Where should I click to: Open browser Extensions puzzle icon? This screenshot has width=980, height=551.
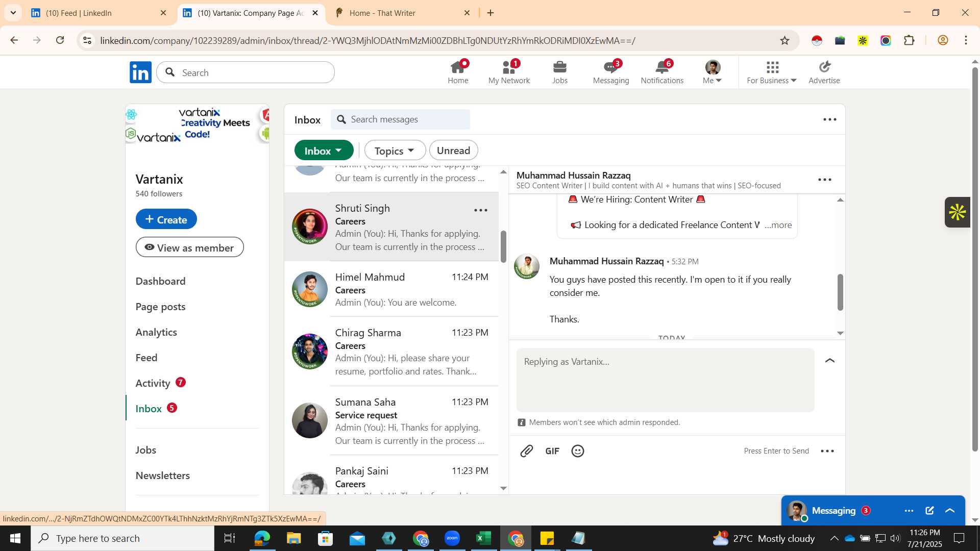tap(909, 40)
